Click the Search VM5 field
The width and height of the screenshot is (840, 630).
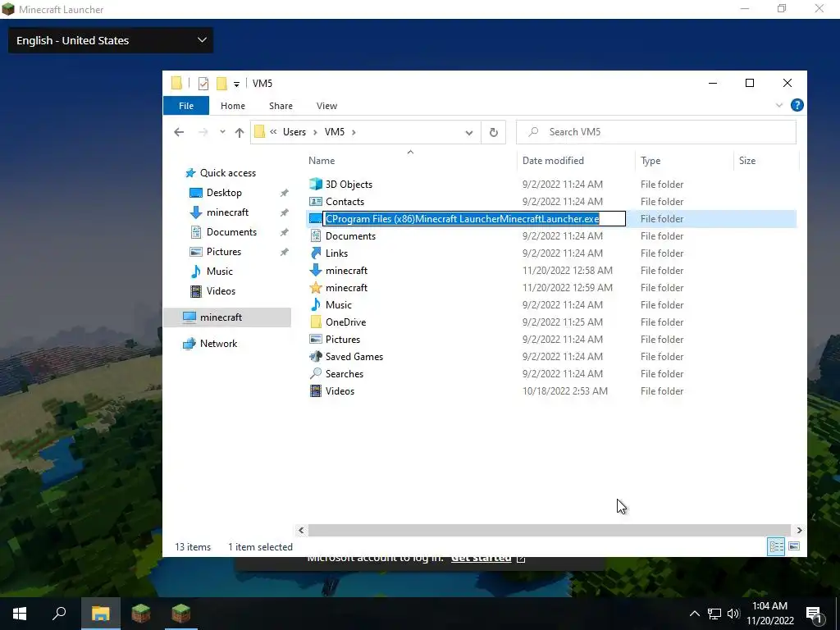[656, 132]
